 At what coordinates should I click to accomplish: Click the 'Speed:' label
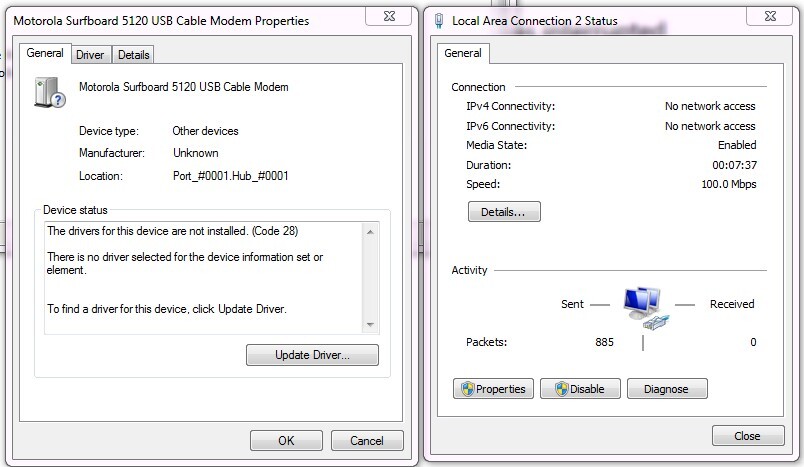tap(483, 184)
